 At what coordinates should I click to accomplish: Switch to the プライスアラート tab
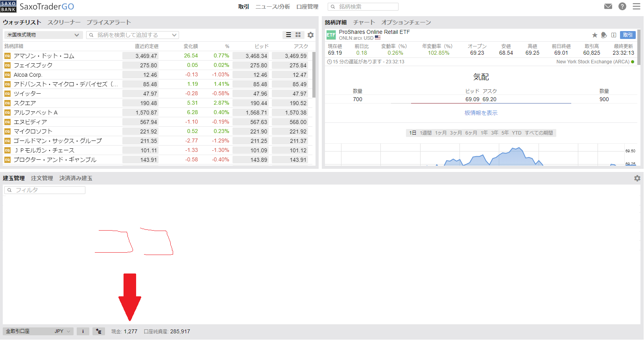[109, 22]
